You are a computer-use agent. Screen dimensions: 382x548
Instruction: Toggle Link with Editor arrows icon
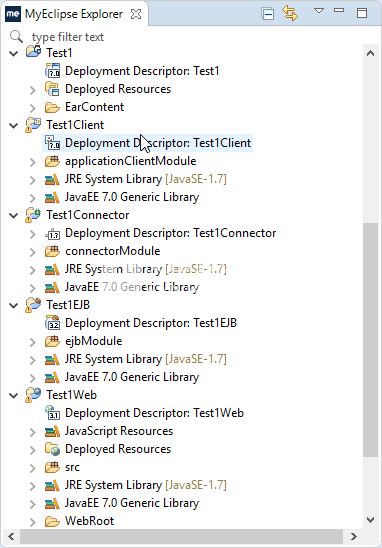(x=290, y=13)
